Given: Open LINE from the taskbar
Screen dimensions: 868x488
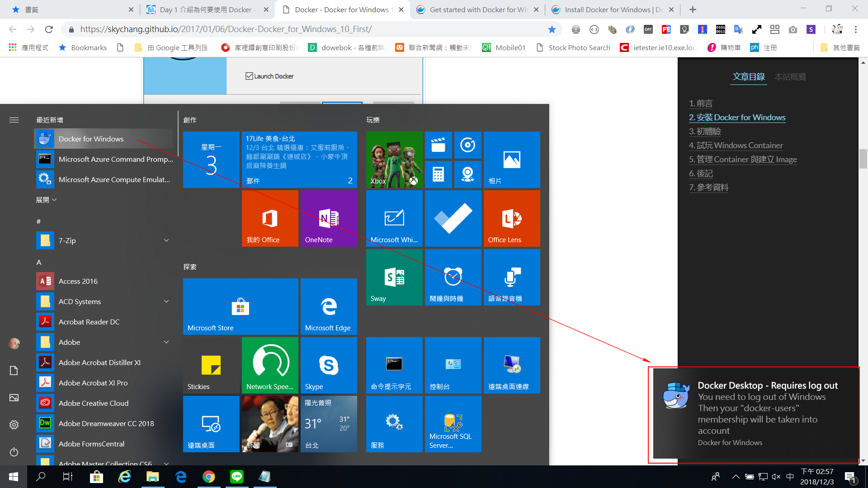Looking at the screenshot, I should 237,476.
